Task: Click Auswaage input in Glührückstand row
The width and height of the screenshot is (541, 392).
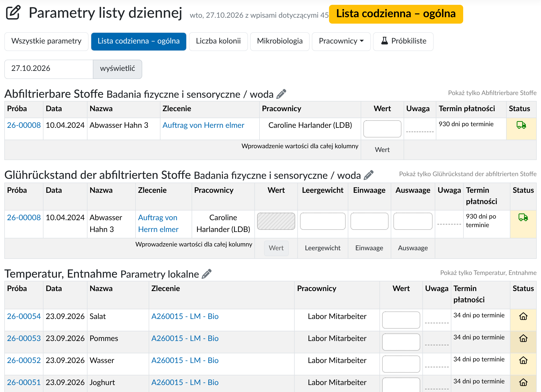Action: tap(413, 221)
